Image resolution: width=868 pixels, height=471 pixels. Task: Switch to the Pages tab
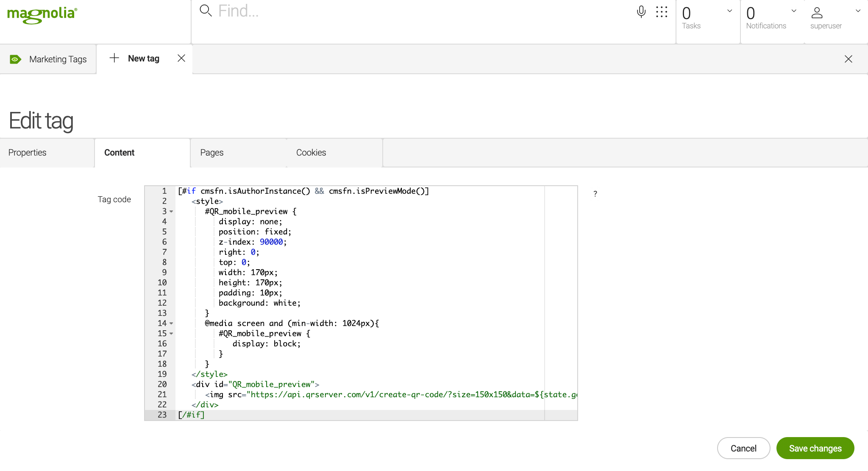[211, 153]
